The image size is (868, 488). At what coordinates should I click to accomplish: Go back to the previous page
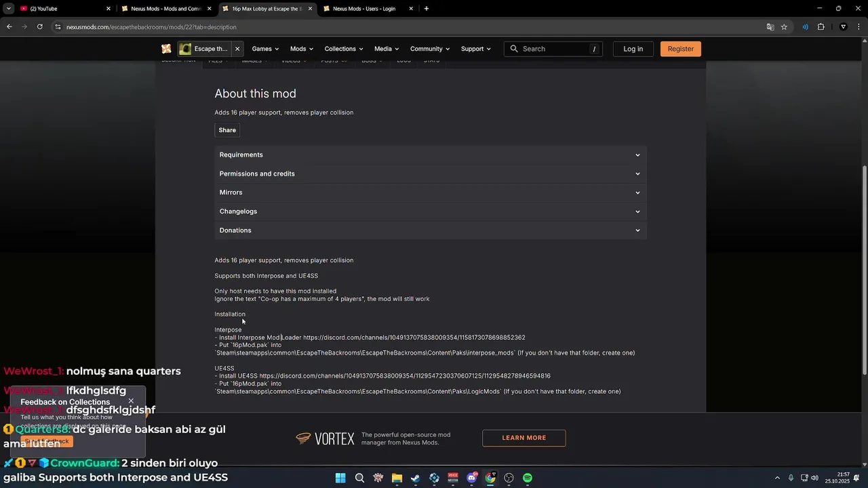coord(9,27)
